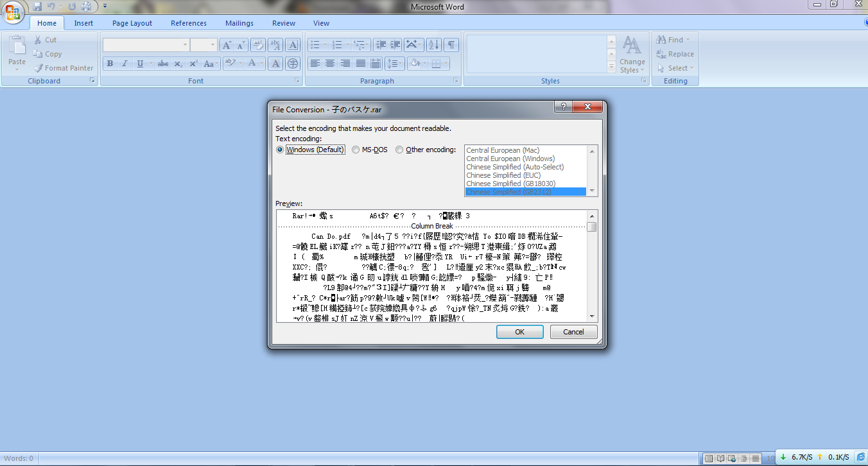Open the Line Spacing dropdown
Viewport: 868px width, 466px height.
pyautogui.click(x=394, y=64)
